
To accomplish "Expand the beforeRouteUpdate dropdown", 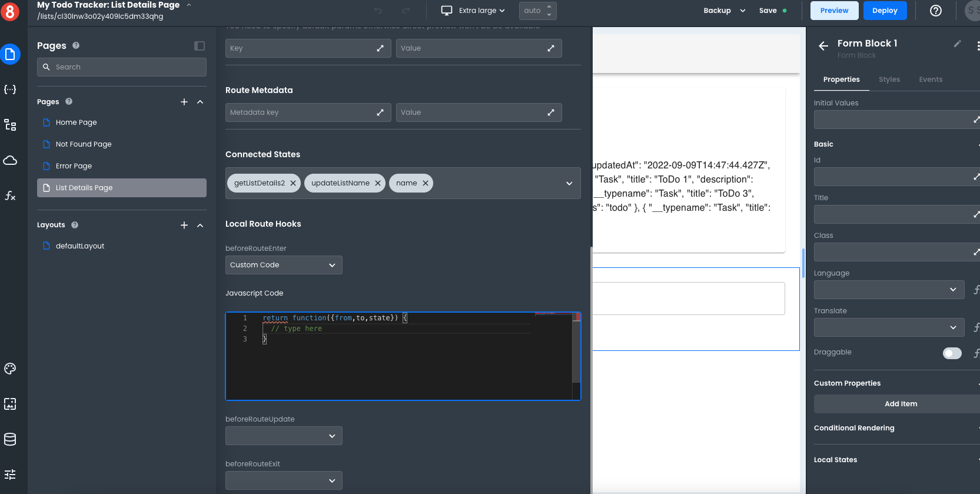I will [x=284, y=436].
